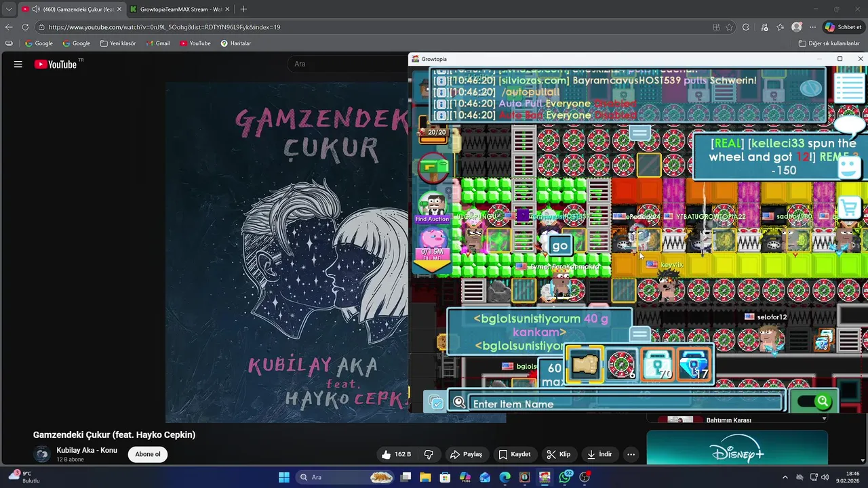
Task: Open the Gmail bookmark
Action: tap(158, 43)
